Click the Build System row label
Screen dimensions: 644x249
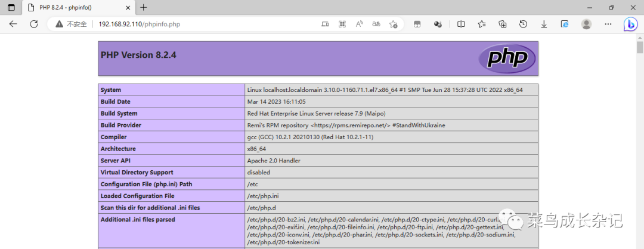click(x=119, y=113)
